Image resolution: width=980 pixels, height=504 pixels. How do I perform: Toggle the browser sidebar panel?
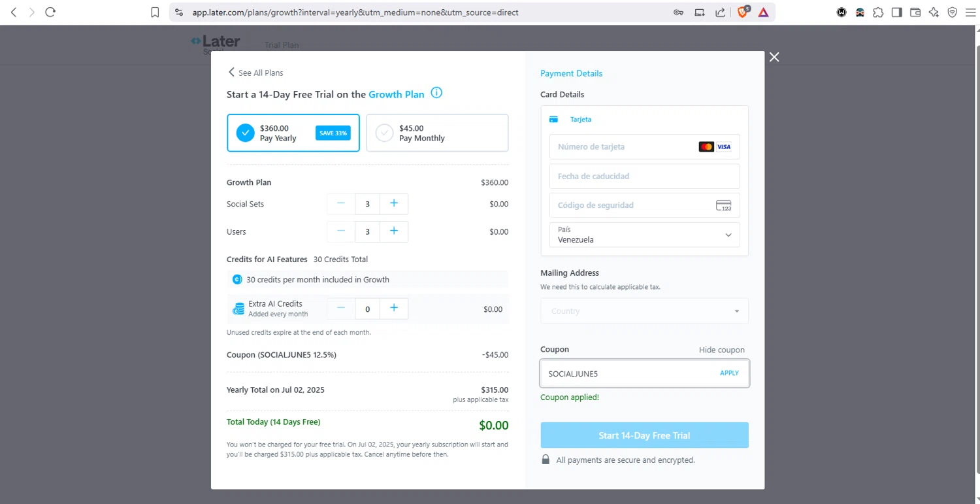[x=896, y=12]
